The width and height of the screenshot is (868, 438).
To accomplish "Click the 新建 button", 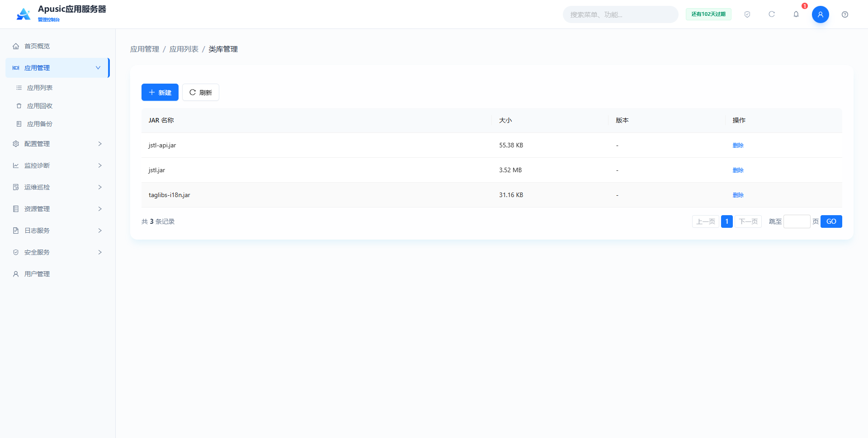I will pyautogui.click(x=160, y=92).
